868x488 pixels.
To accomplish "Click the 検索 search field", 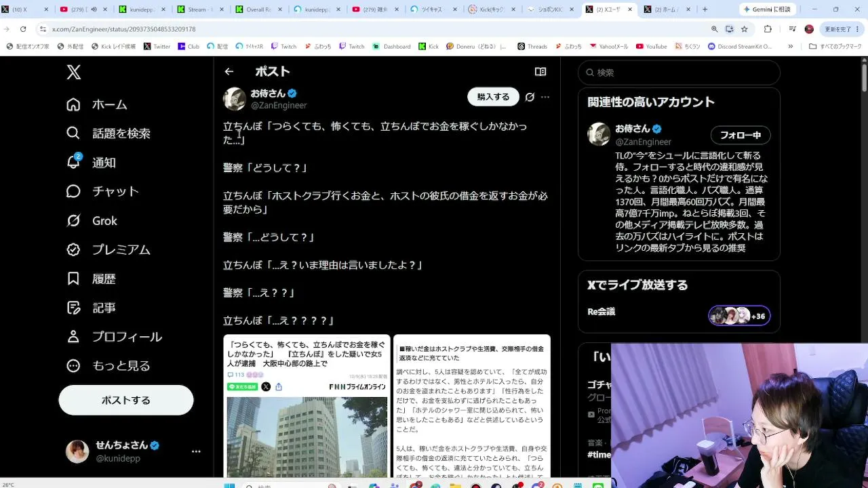I will click(x=679, y=73).
